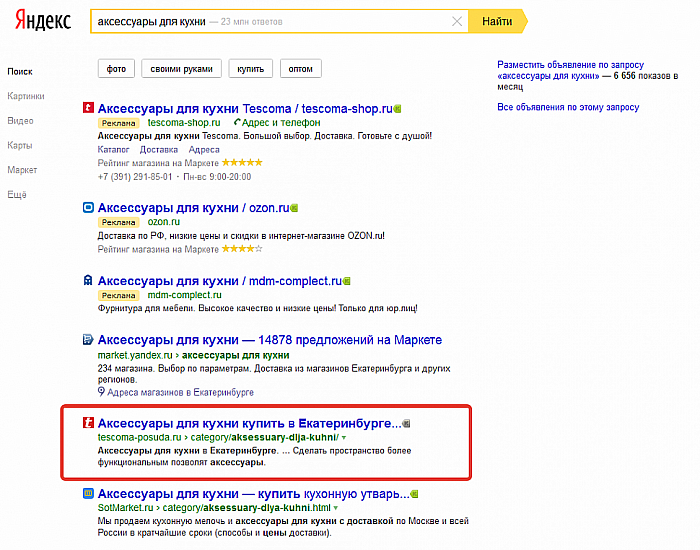
Task: Click the Яндекс Маркет result favicon
Action: (x=88, y=339)
